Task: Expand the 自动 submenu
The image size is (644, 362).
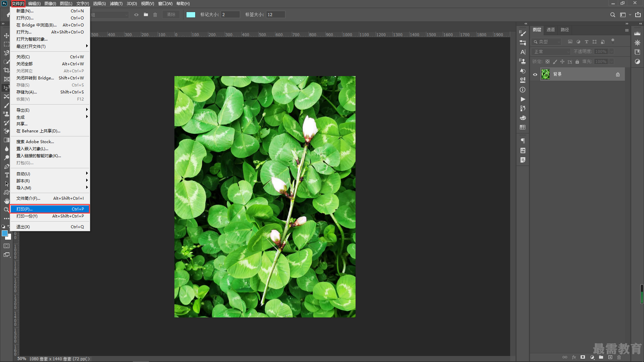Action: [50, 174]
